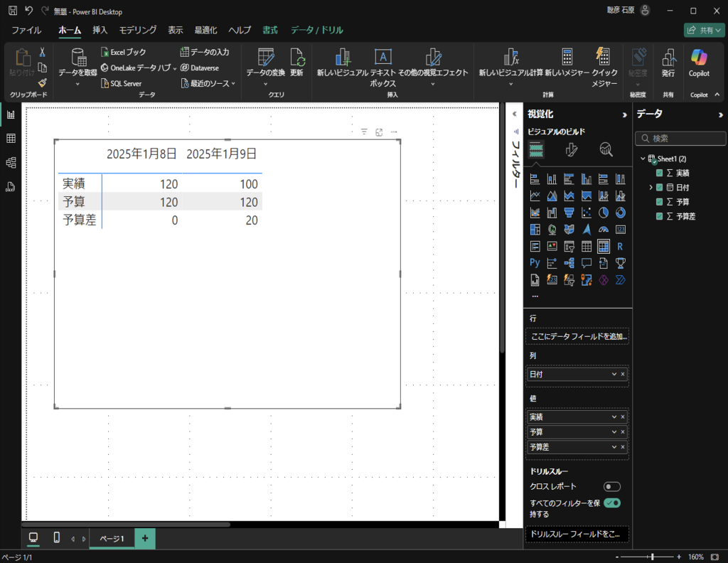Open the Model view icon in sidebar
The height and width of the screenshot is (563, 728).
11,163
